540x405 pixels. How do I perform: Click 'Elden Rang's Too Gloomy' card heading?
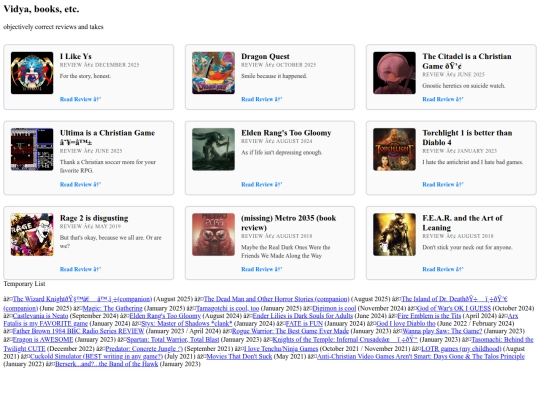[x=286, y=133]
